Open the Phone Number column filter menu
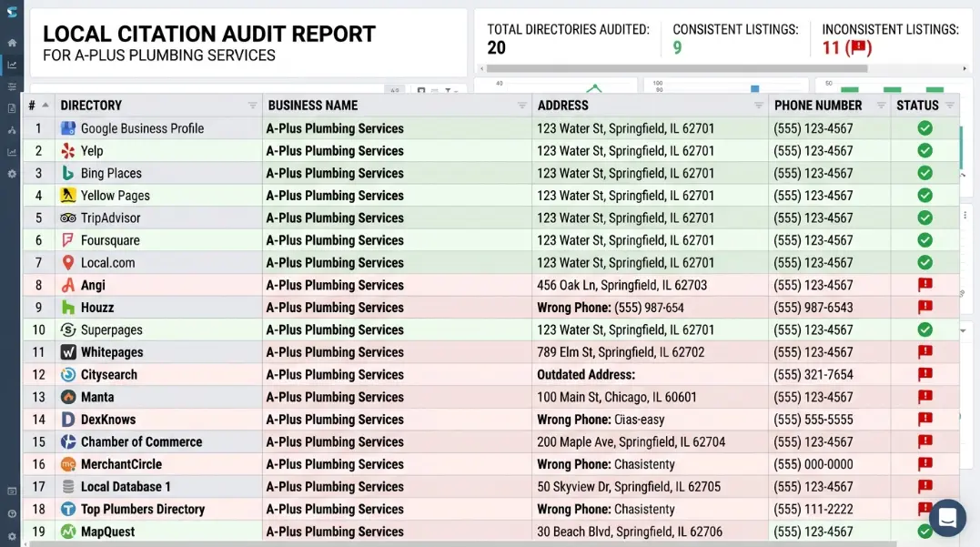This screenshot has width=980, height=547. click(881, 106)
